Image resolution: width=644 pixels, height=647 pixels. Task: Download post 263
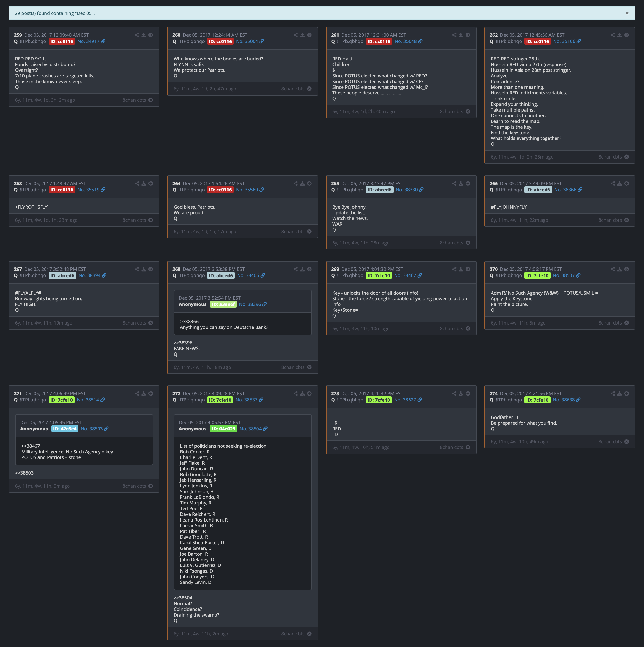coord(144,184)
